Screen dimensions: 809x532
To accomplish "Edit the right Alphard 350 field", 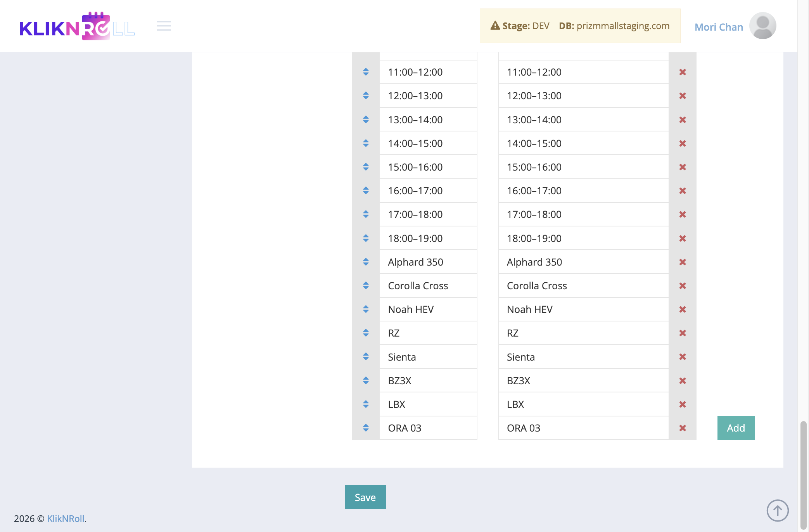I will 583,262.
